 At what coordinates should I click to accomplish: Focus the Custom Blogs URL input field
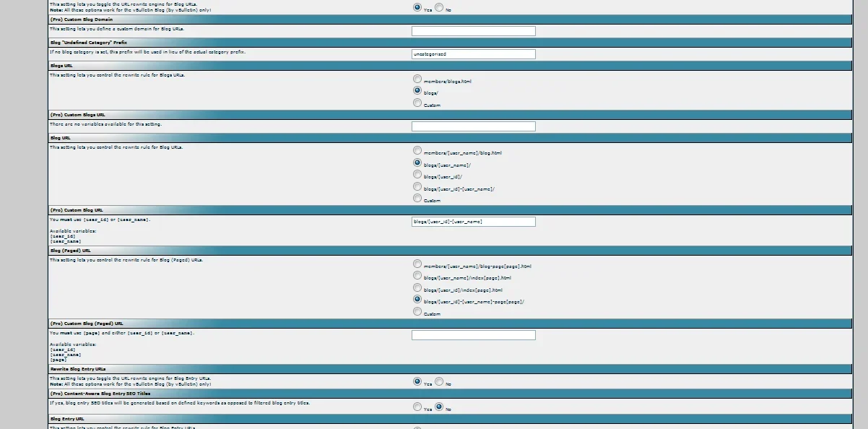[x=474, y=126]
